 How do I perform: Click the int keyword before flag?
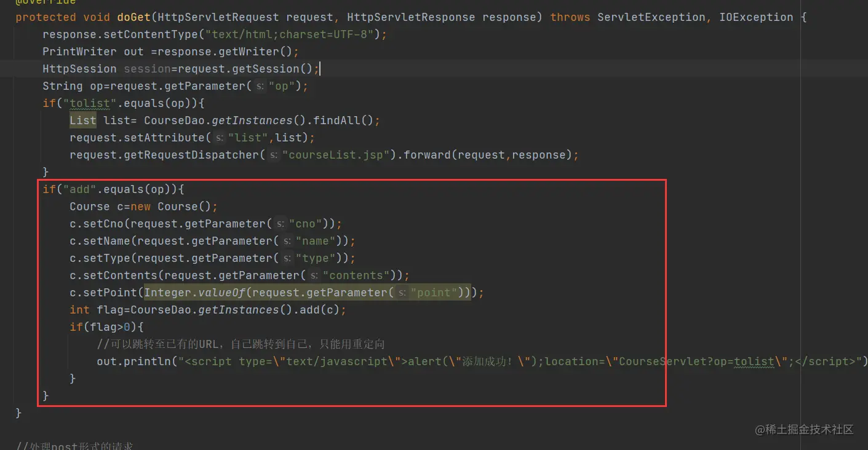tap(79, 310)
